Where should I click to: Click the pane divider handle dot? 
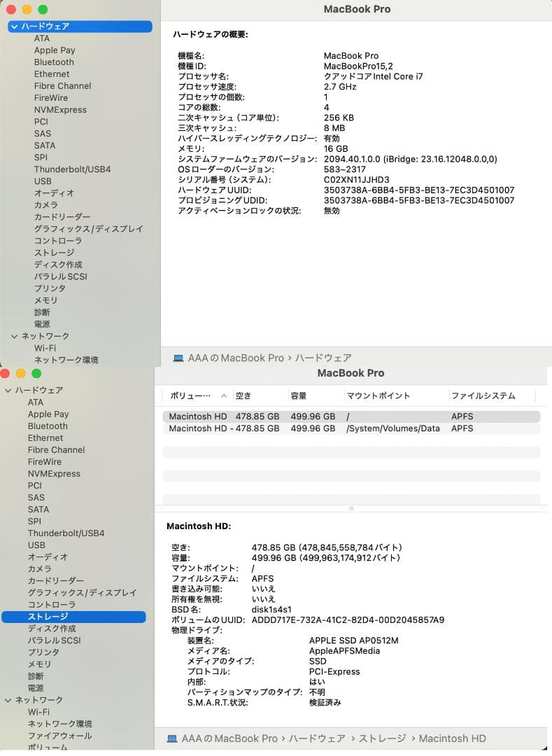[351, 509]
